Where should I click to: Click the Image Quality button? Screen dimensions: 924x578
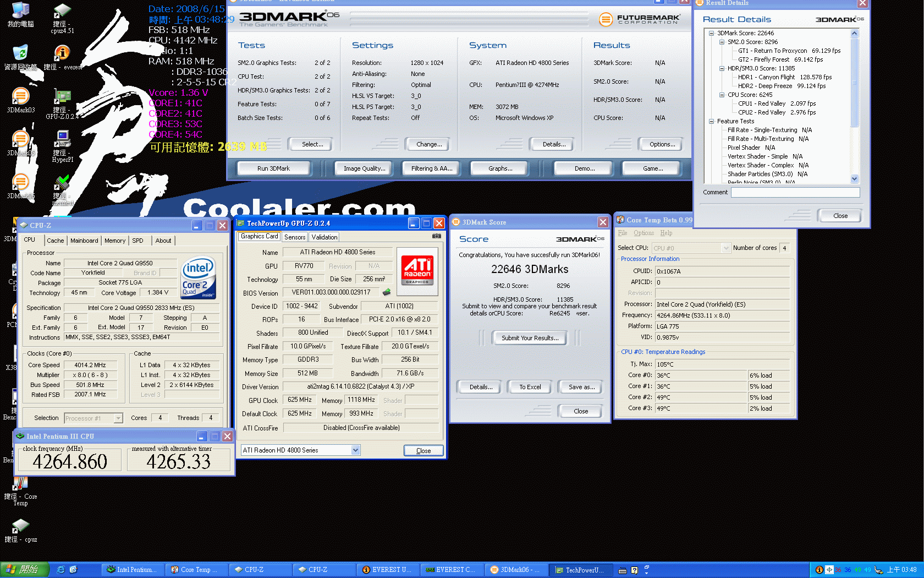[x=364, y=168]
